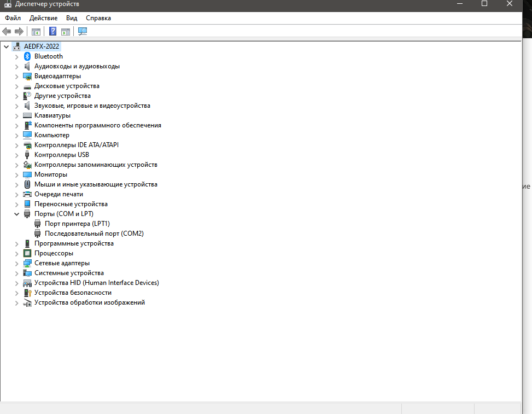Collapse the AEDFX-2022 root node
The width and height of the screenshot is (532, 414).
coord(6,46)
